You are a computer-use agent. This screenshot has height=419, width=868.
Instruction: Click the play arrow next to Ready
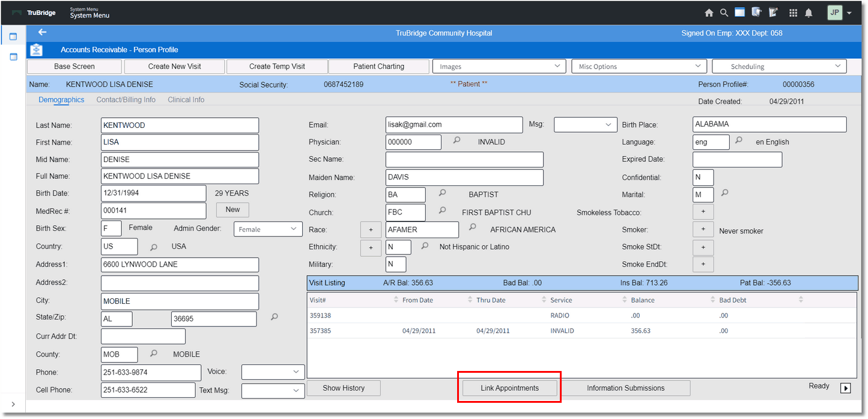(x=846, y=388)
